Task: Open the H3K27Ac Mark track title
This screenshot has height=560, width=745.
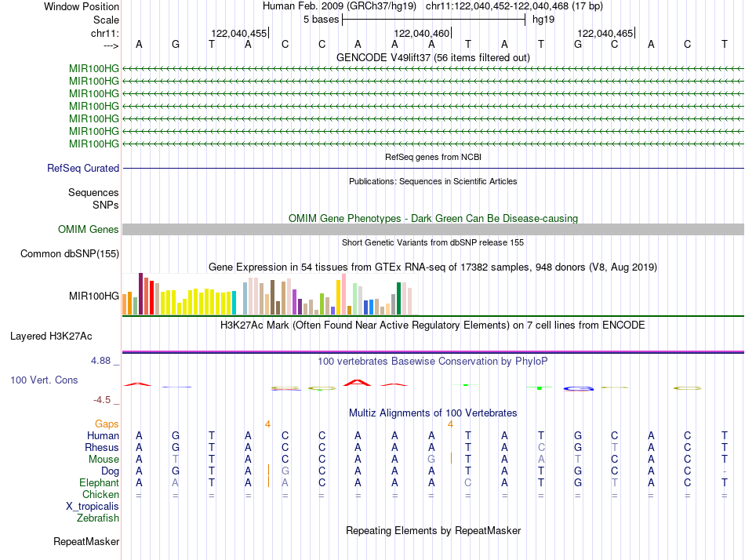Action: [433, 325]
